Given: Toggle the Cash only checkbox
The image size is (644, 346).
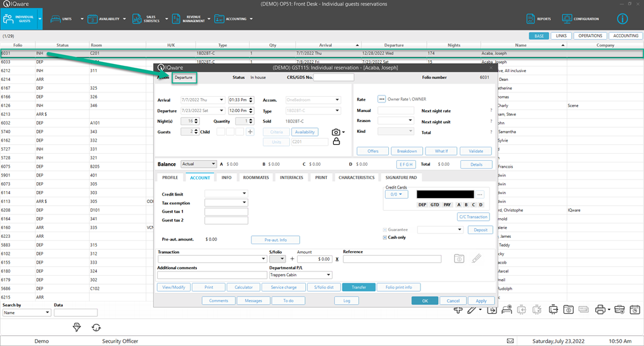Looking at the screenshot, I should [385, 238].
